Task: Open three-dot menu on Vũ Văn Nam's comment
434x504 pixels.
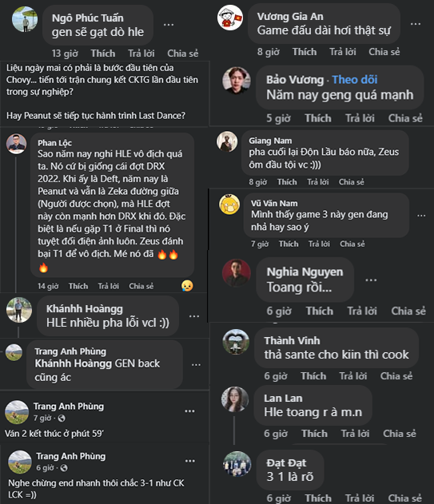Action: [421, 216]
